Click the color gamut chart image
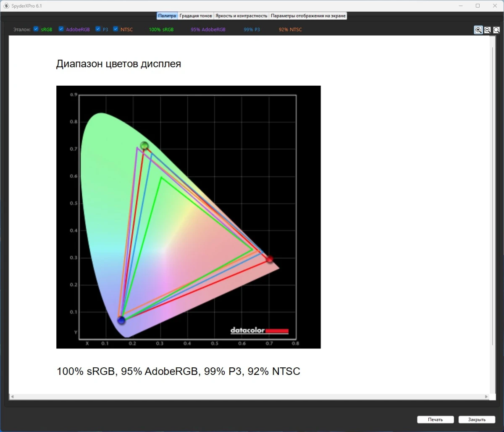 pos(189,217)
